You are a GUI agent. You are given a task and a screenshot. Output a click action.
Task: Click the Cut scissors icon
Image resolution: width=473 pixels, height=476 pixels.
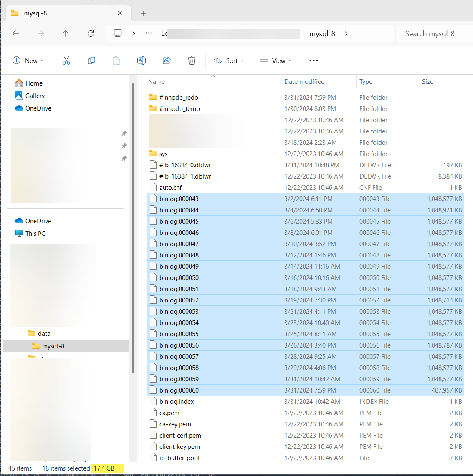(x=66, y=60)
